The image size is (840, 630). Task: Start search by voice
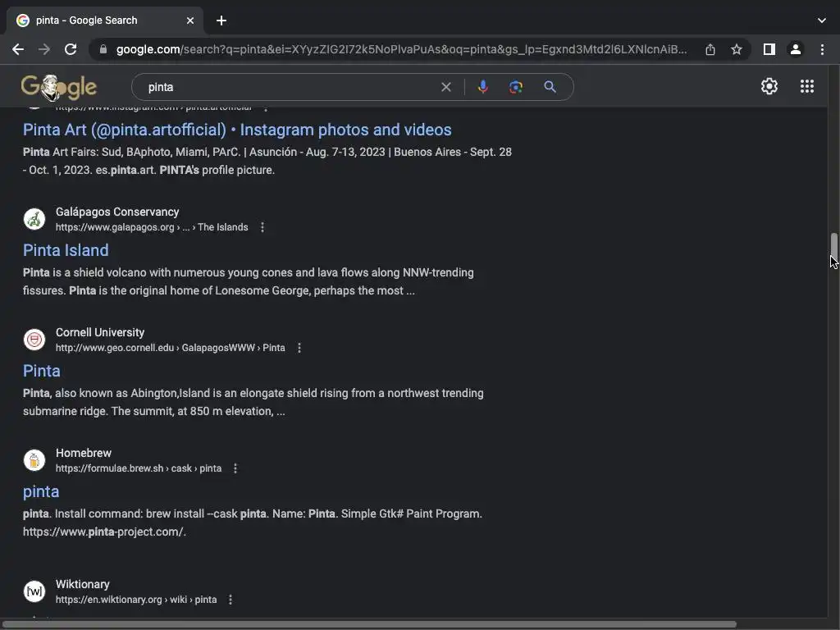click(482, 87)
